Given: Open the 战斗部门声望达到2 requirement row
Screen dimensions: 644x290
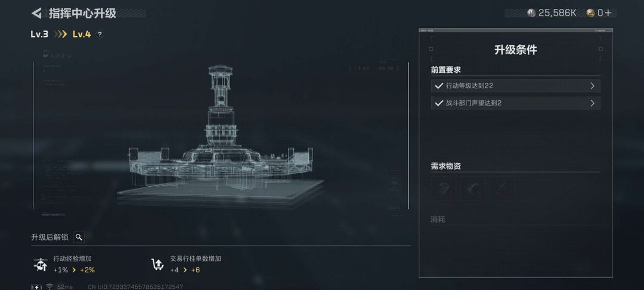Looking at the screenshot, I should [516, 103].
